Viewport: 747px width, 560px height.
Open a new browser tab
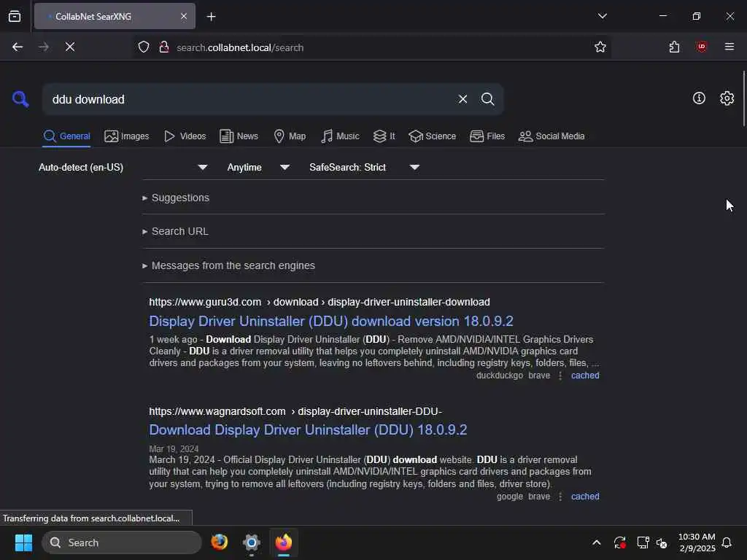click(211, 17)
